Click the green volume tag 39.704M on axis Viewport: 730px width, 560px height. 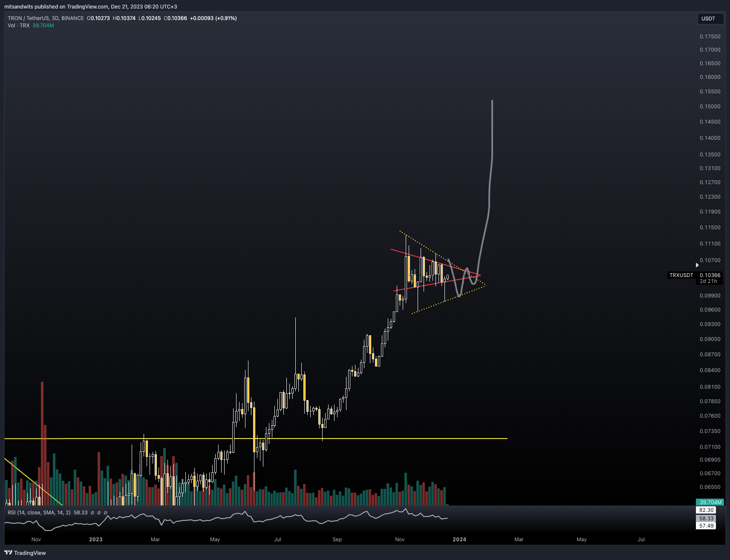click(710, 502)
